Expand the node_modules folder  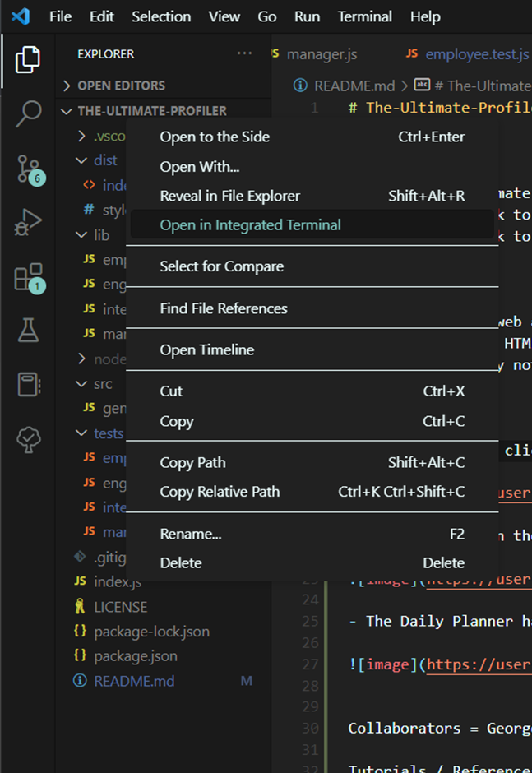81,359
